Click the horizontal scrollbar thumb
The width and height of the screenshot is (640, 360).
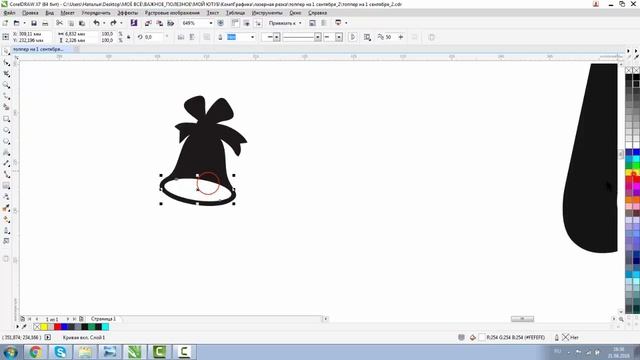coord(522,319)
